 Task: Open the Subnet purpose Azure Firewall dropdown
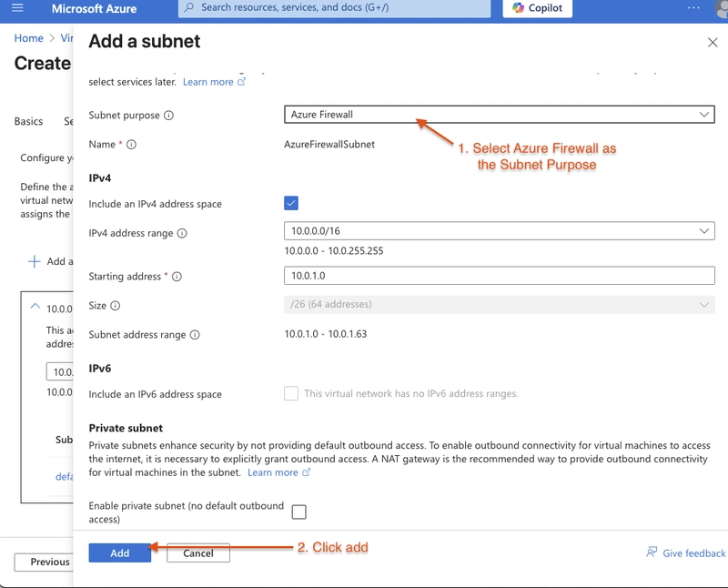(x=499, y=115)
